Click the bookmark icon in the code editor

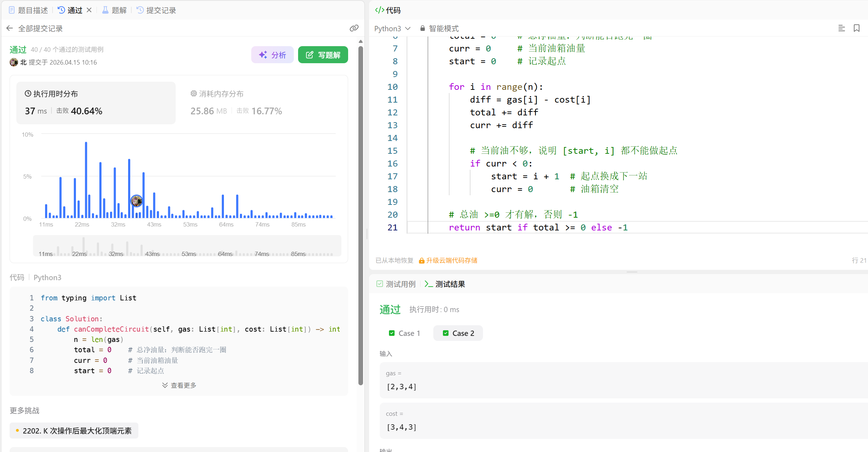tap(856, 28)
